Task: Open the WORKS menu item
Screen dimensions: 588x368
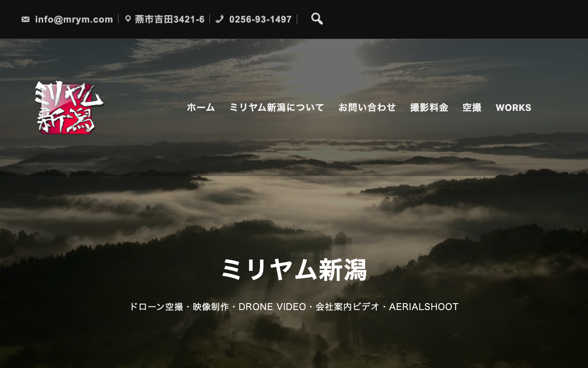Action: (514, 108)
